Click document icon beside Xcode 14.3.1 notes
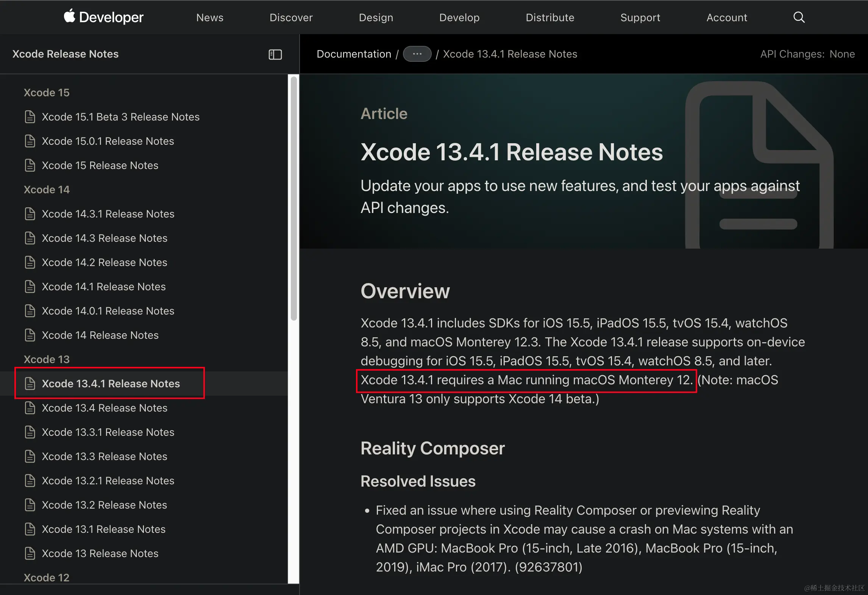The image size is (868, 595). [x=30, y=214]
